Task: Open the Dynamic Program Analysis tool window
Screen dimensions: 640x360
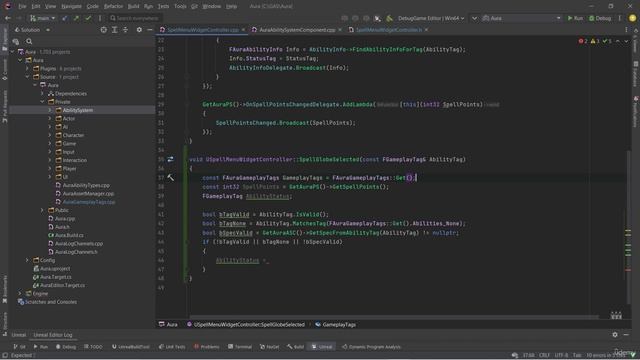Action: point(371,347)
